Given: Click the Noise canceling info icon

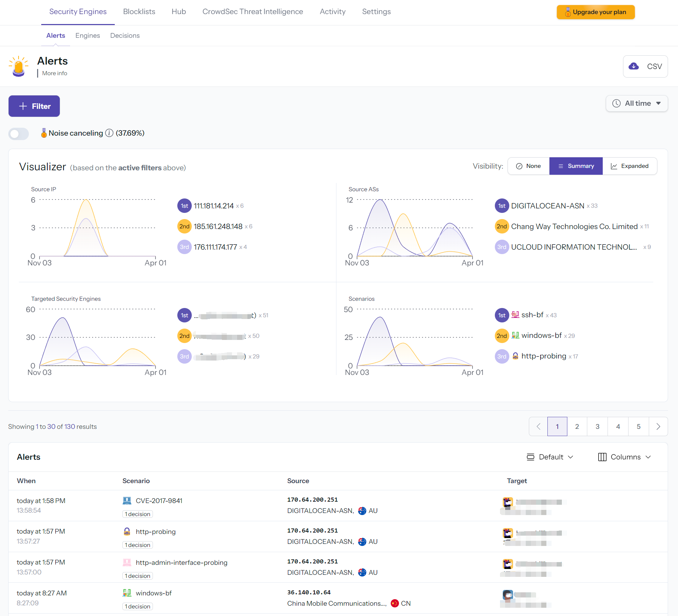Looking at the screenshot, I should 109,133.
